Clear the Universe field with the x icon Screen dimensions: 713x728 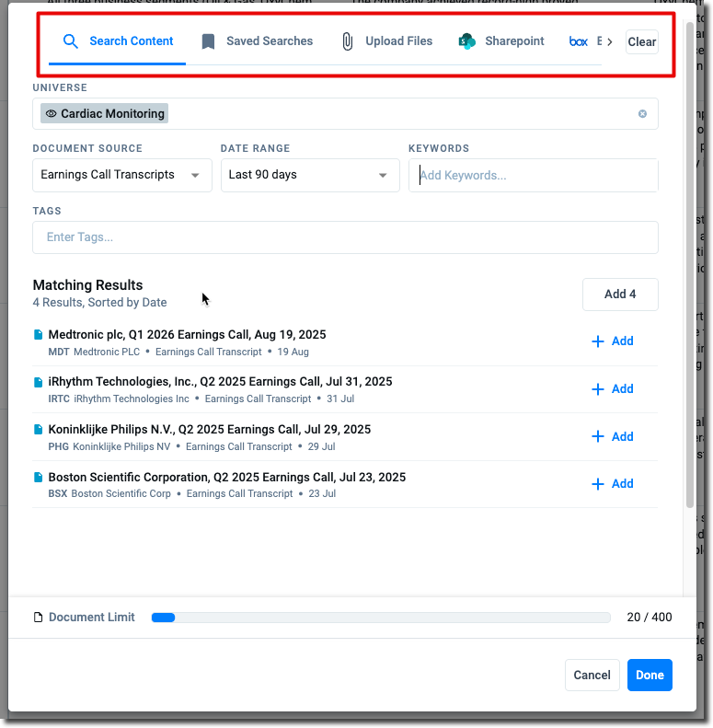(x=642, y=114)
